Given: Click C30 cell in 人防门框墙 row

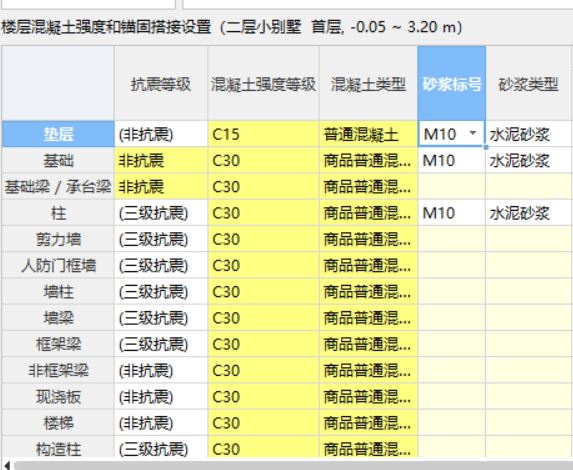Looking at the screenshot, I should click(x=263, y=266).
